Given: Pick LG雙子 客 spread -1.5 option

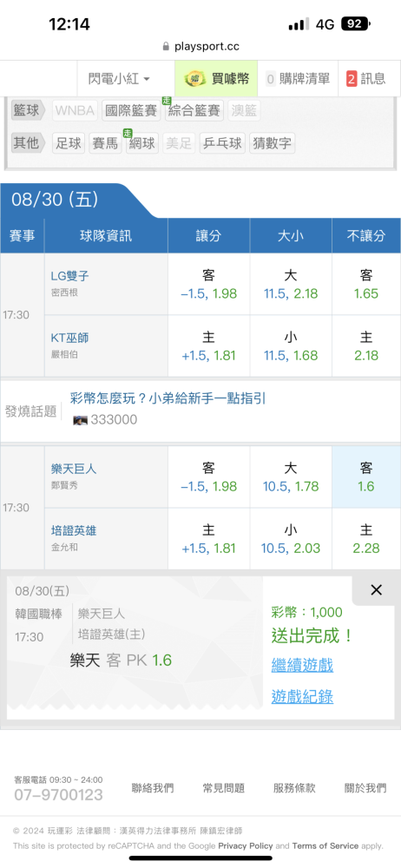Looking at the screenshot, I should pyautogui.click(x=209, y=285).
